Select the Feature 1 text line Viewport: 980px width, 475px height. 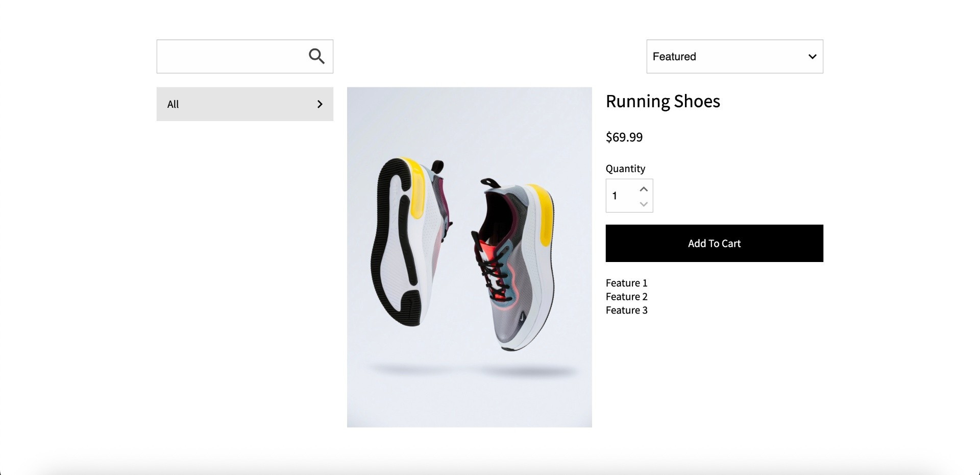(626, 283)
